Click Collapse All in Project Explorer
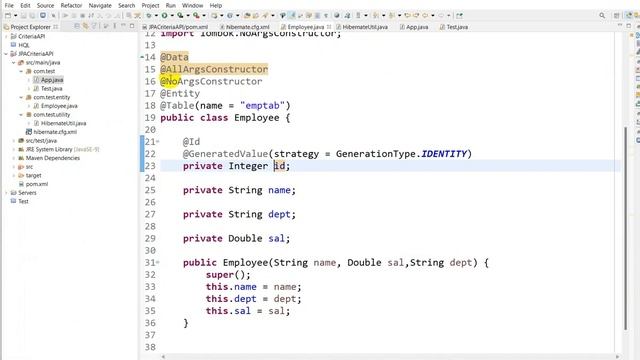The image size is (640, 360). click(77, 26)
